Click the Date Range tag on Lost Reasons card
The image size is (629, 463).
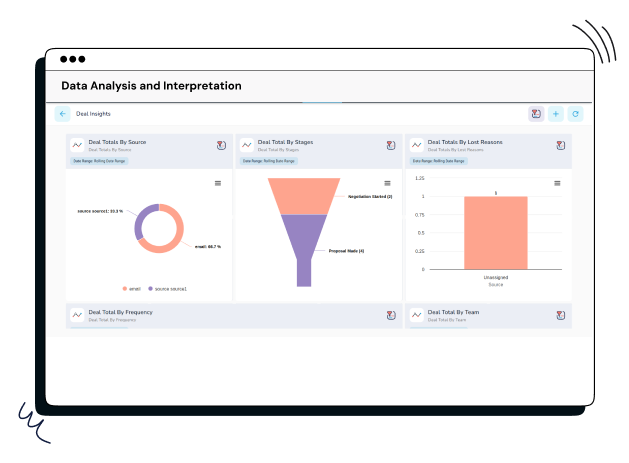pyautogui.click(x=438, y=160)
